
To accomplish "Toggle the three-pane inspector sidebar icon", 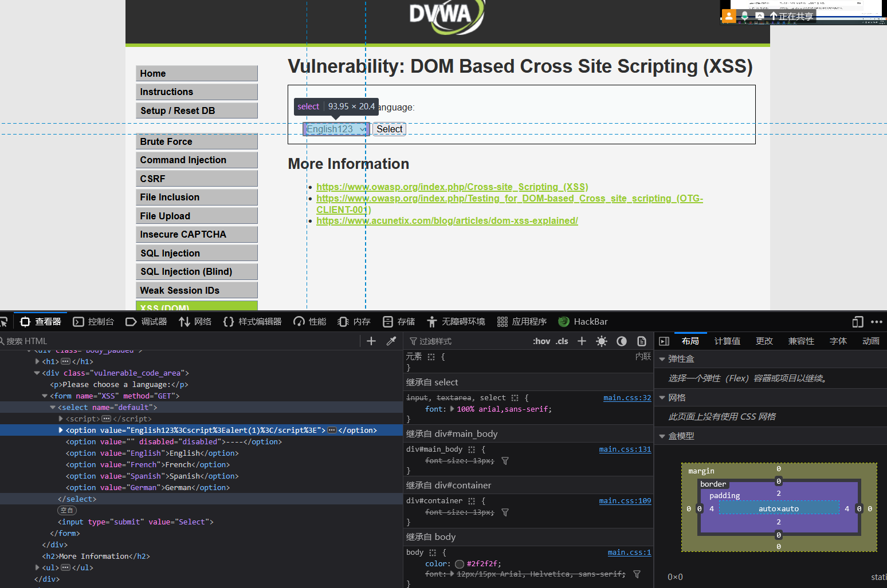I will tap(664, 341).
